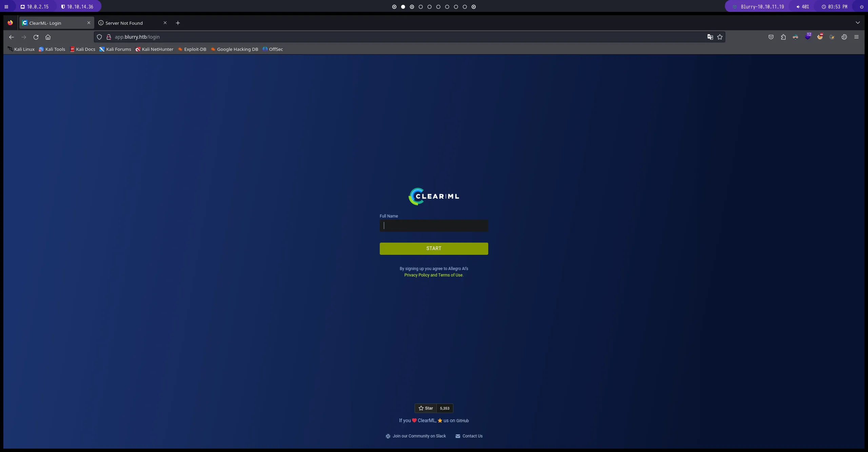The width and height of the screenshot is (868, 452).
Task: Open Join our Community on Slack
Action: [x=419, y=436]
